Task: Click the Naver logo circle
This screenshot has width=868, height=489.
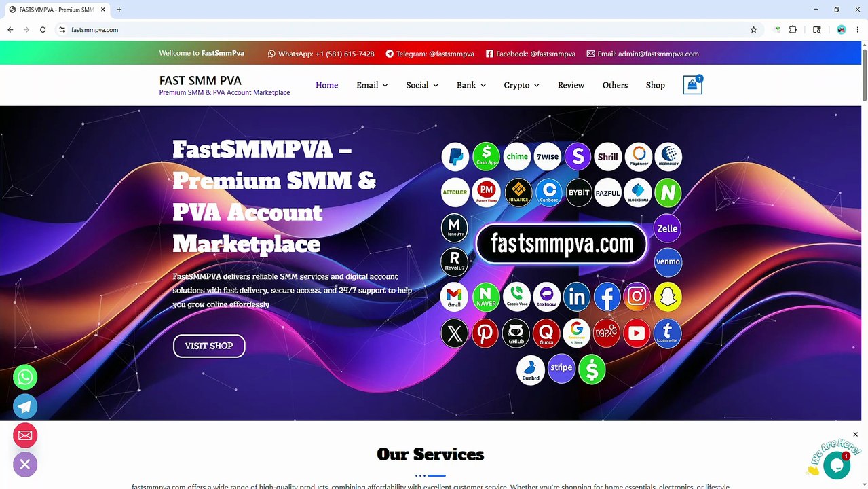Action: (486, 297)
